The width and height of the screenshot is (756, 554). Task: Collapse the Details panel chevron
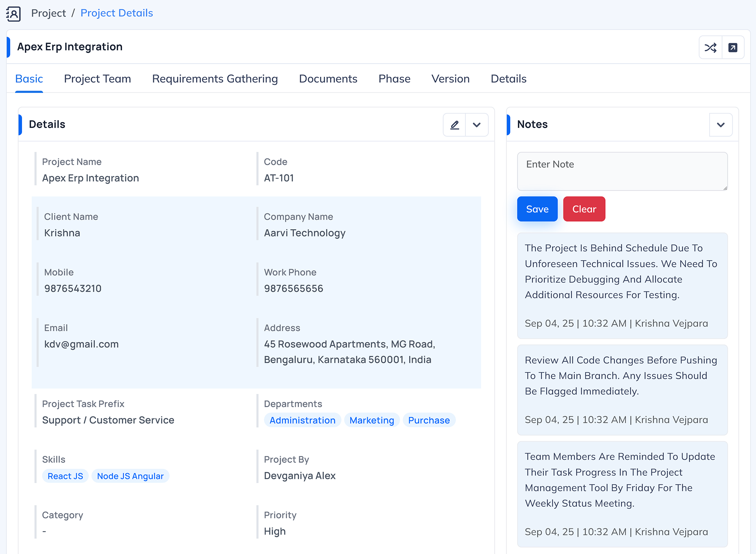pos(476,125)
